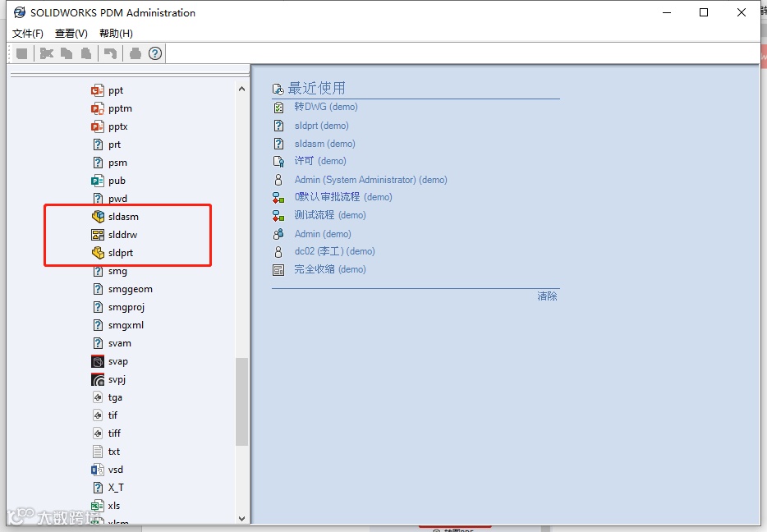Open recent item sldprt (demo)
Viewport: 767px width, 532px height.
click(x=321, y=126)
